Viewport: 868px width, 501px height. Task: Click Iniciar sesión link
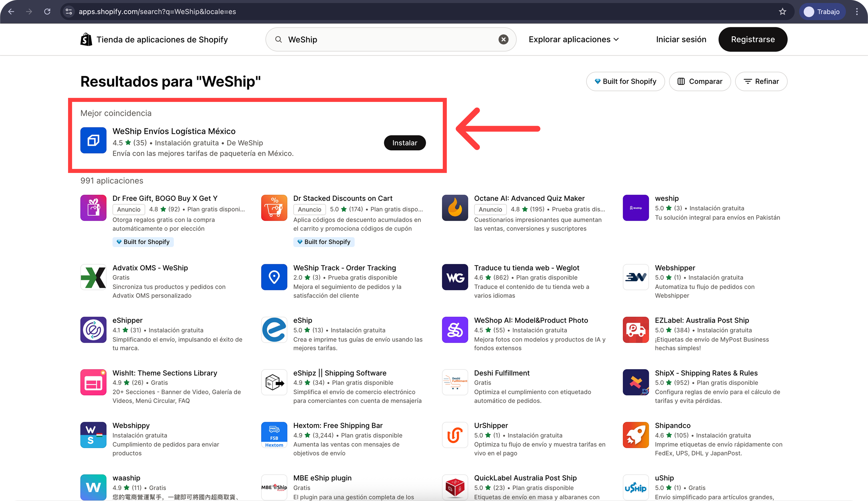click(681, 40)
